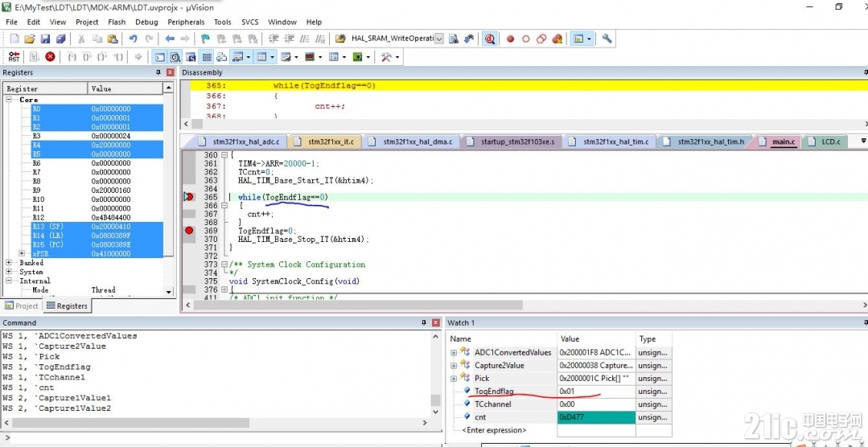Expand Capture2Value in Watch 1
The width and height of the screenshot is (868, 447).
pyautogui.click(x=454, y=365)
